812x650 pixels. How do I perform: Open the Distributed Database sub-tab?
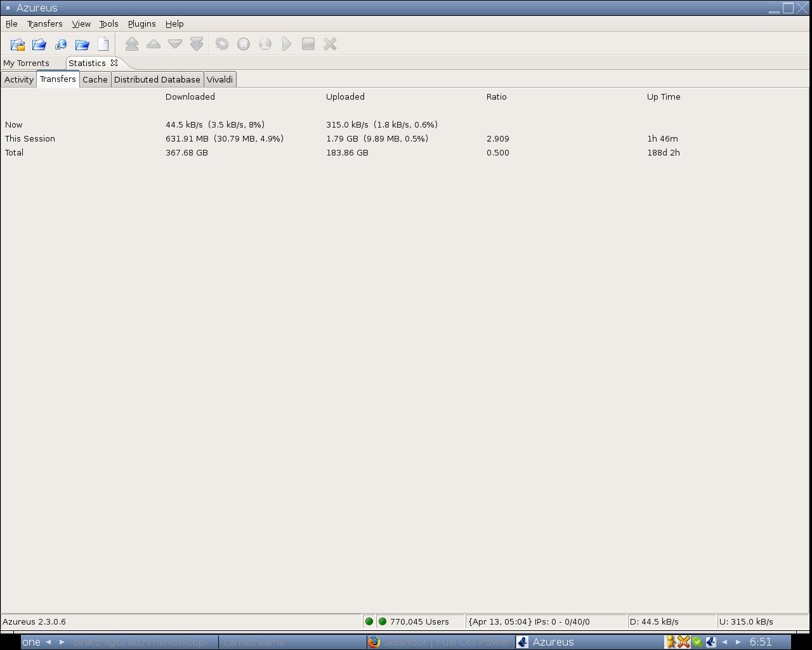tap(157, 79)
